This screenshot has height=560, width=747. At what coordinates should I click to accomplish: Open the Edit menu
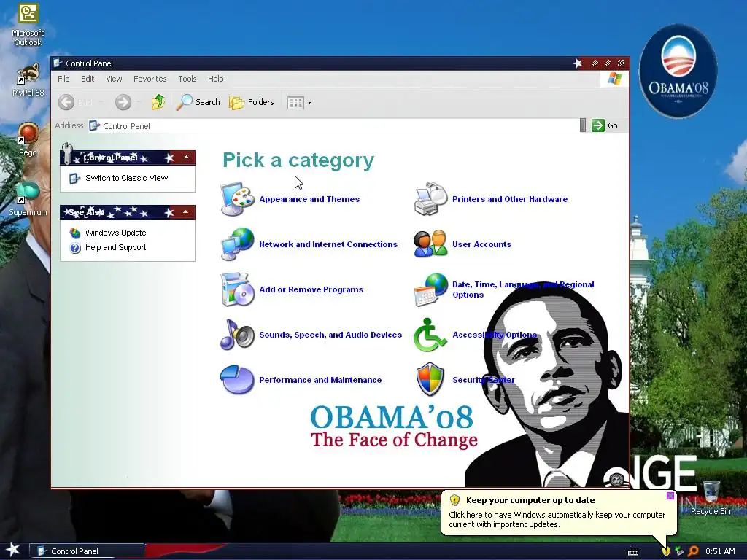coord(88,79)
